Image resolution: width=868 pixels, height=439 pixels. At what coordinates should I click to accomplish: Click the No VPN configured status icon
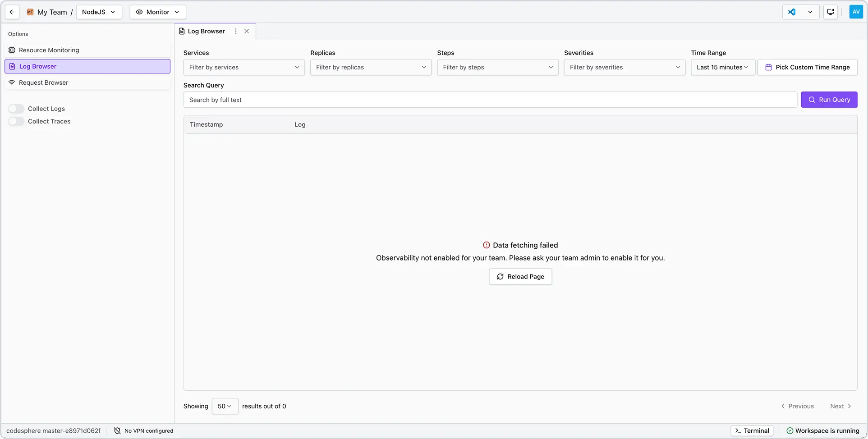click(117, 430)
